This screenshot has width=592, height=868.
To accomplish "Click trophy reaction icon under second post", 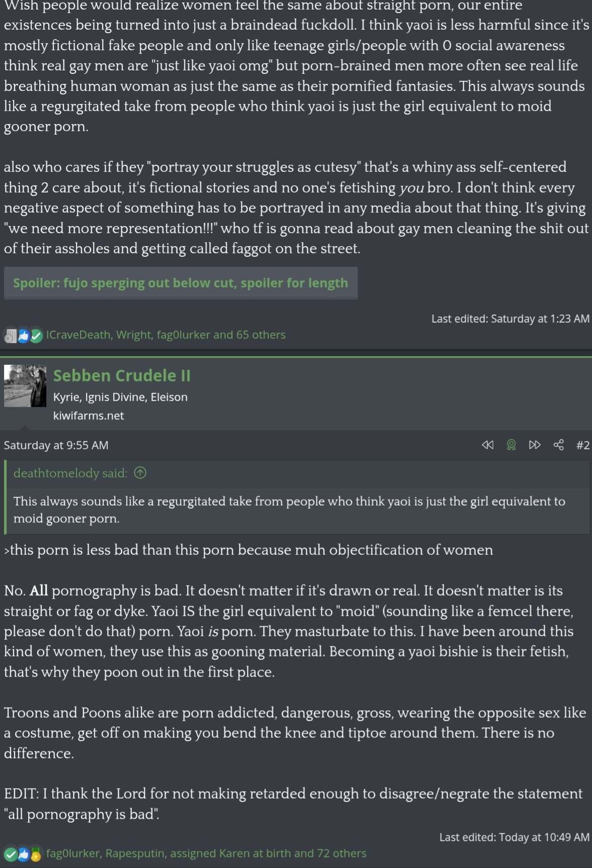I will [x=36, y=854].
